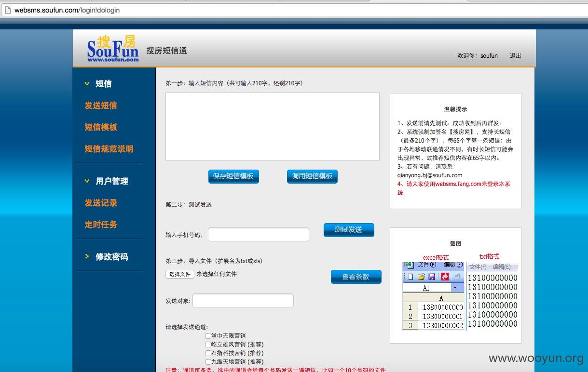Click the red websms.fang.com notice text
This screenshot has height=372, width=588.
click(453, 188)
